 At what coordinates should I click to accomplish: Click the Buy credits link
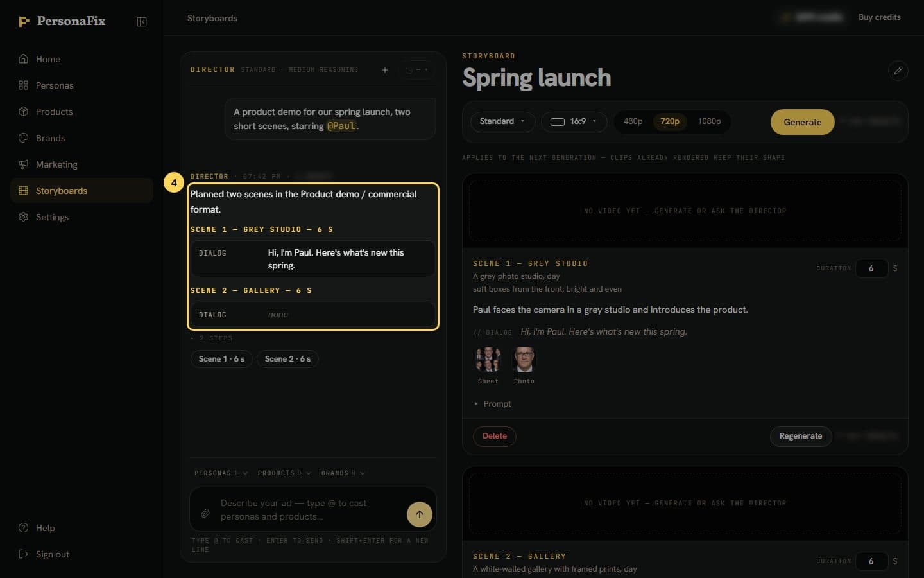click(880, 17)
